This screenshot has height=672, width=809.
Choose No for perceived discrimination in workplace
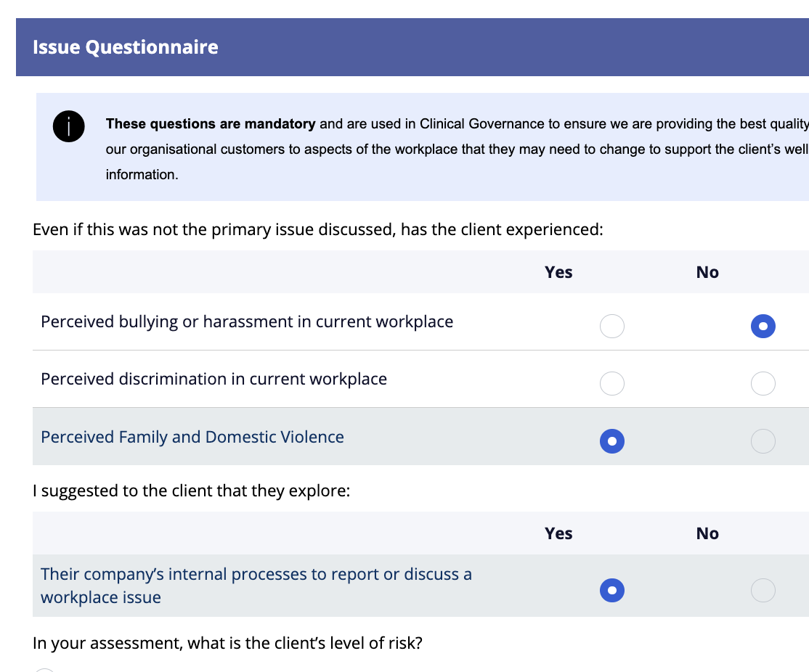pos(763,383)
